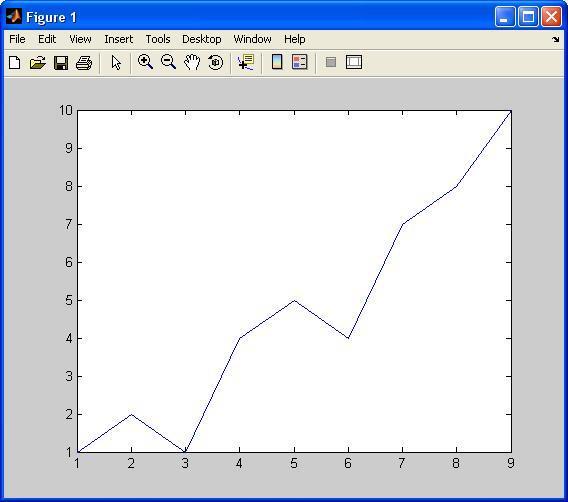
Task: Toggle the Insert Colorbar button
Action: point(277,62)
